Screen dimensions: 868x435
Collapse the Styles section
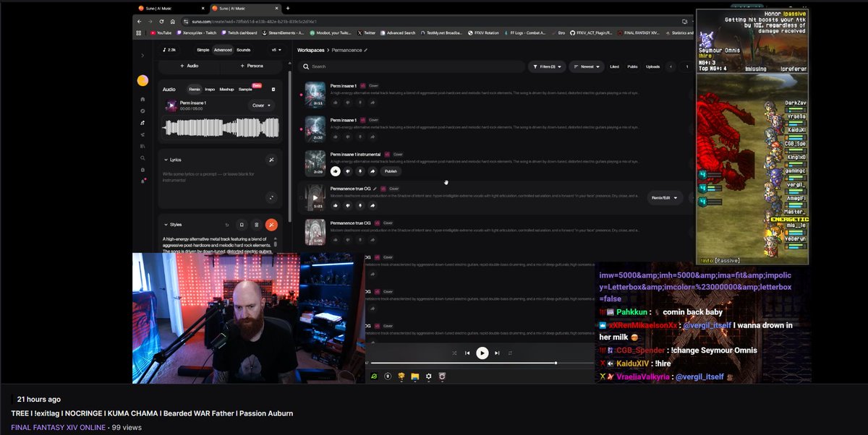pyautogui.click(x=166, y=225)
